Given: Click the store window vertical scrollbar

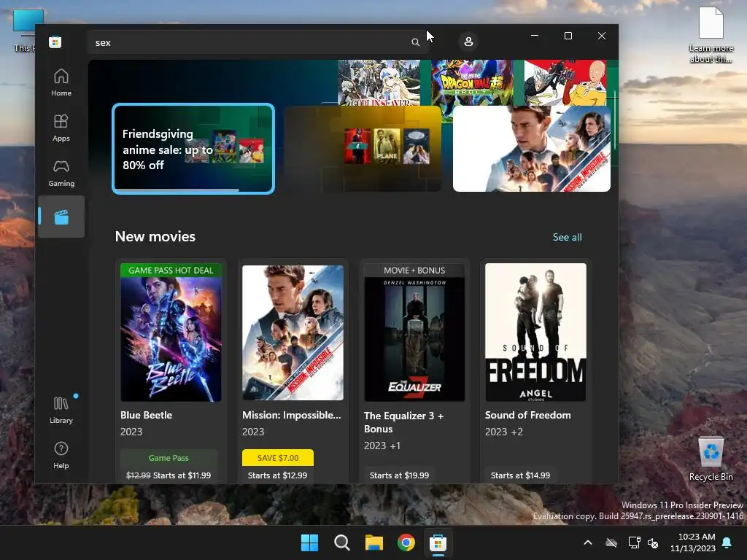Looking at the screenshot, I should coord(616,119).
